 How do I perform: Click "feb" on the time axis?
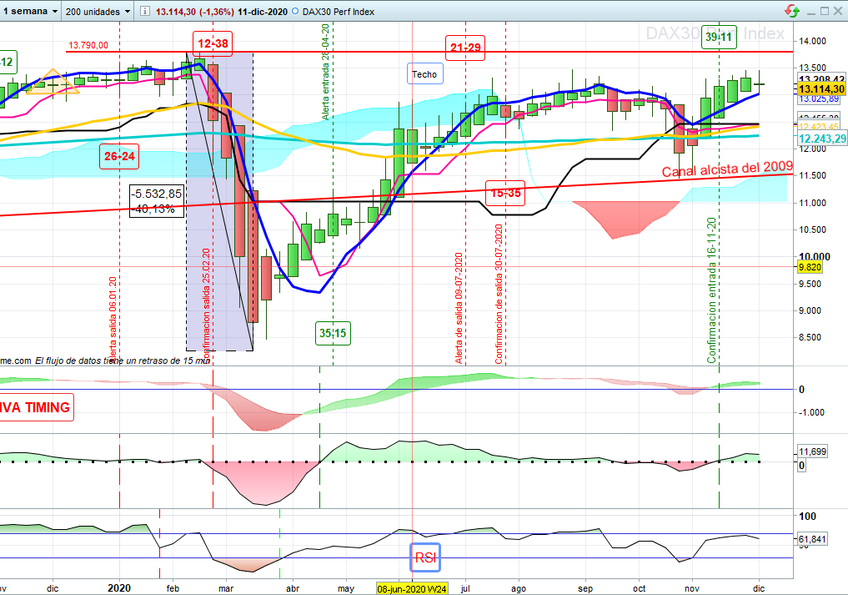(x=173, y=589)
